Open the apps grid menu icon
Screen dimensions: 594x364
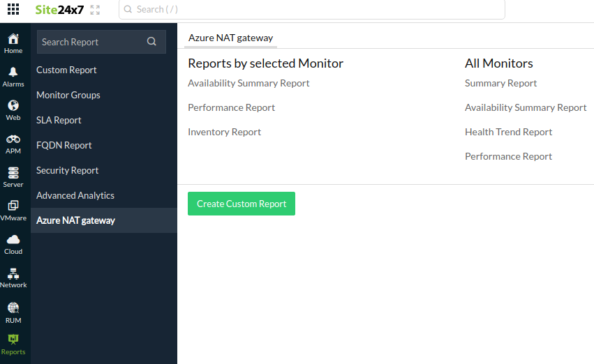[x=13, y=10]
